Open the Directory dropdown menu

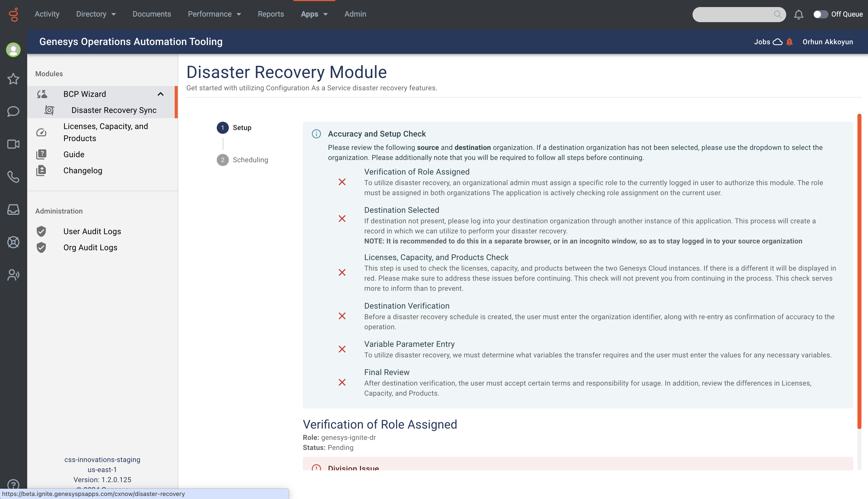pos(96,14)
